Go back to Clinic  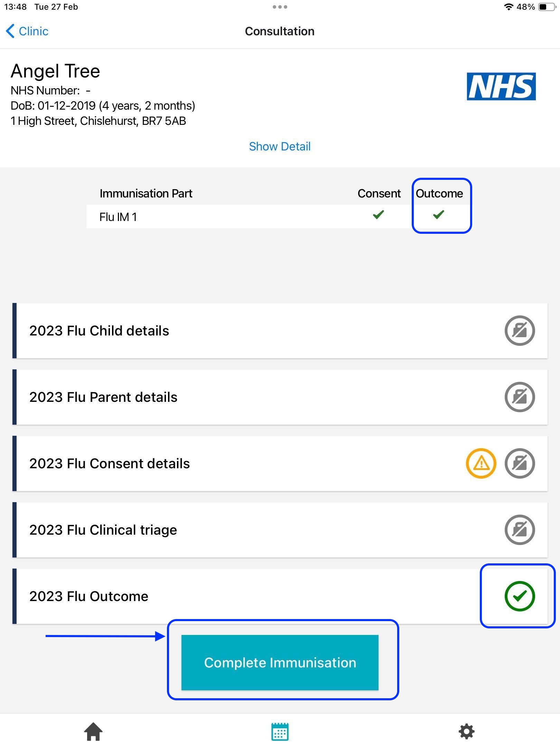pyautogui.click(x=27, y=31)
